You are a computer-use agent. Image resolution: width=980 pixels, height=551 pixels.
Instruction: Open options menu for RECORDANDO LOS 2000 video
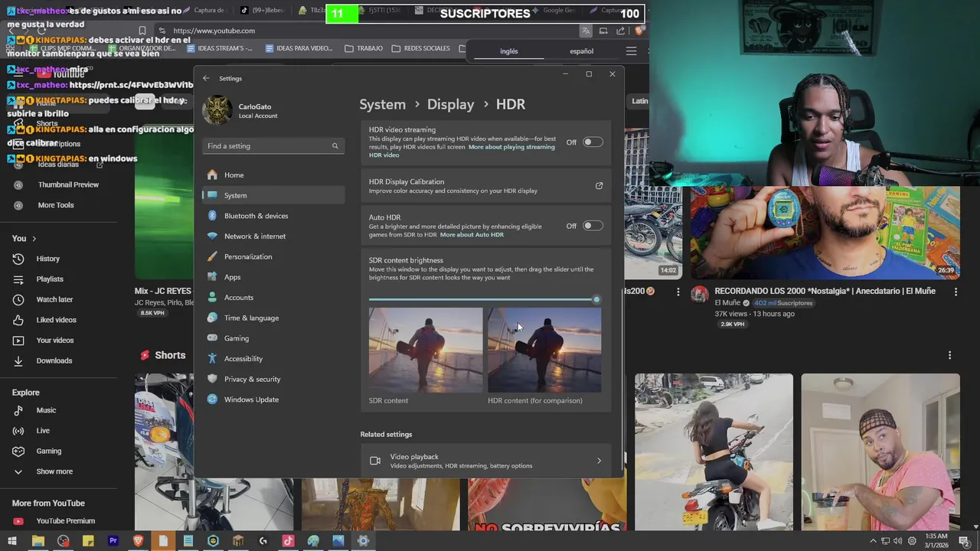955,292
